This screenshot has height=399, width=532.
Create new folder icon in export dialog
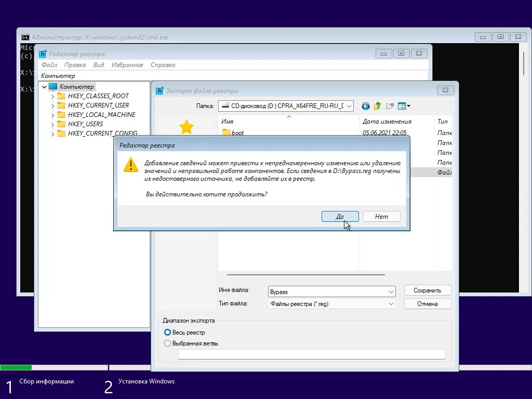coord(390,106)
